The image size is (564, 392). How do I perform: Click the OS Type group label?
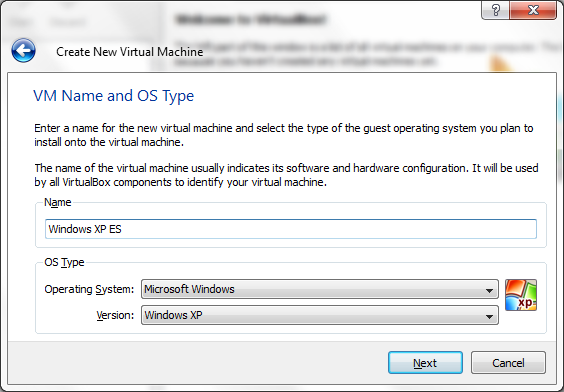pos(64,263)
